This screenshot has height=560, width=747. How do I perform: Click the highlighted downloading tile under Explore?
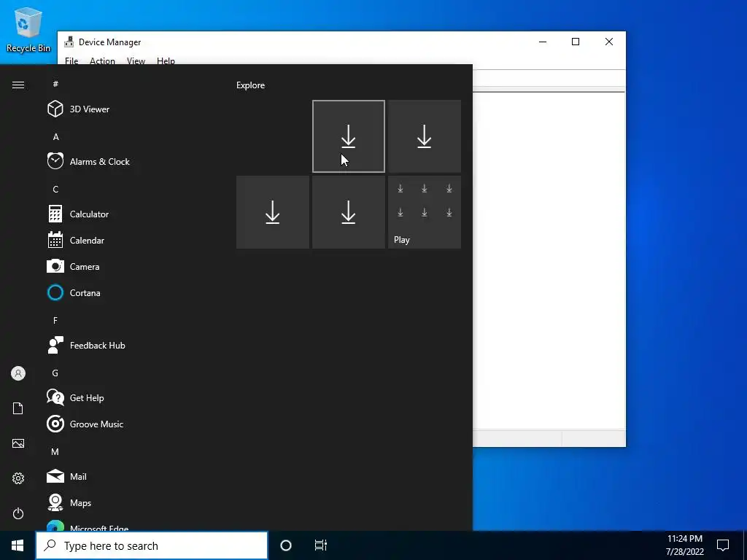[348, 136]
